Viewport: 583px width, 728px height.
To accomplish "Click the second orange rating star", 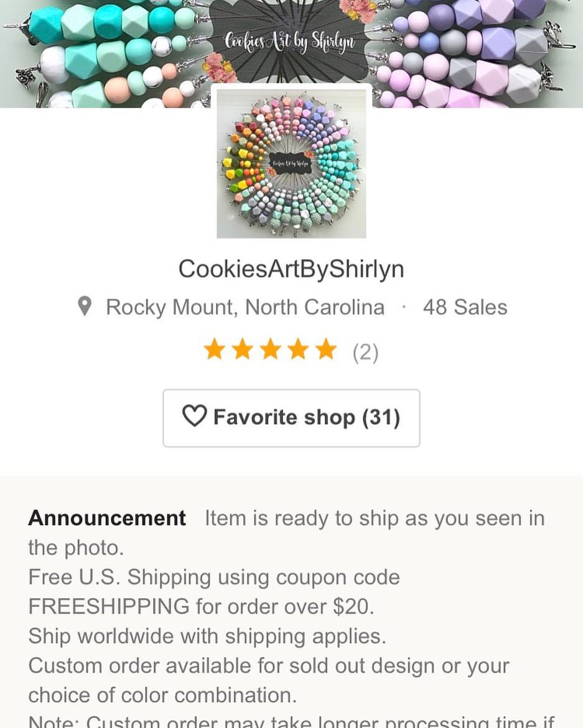I will tap(243, 349).
